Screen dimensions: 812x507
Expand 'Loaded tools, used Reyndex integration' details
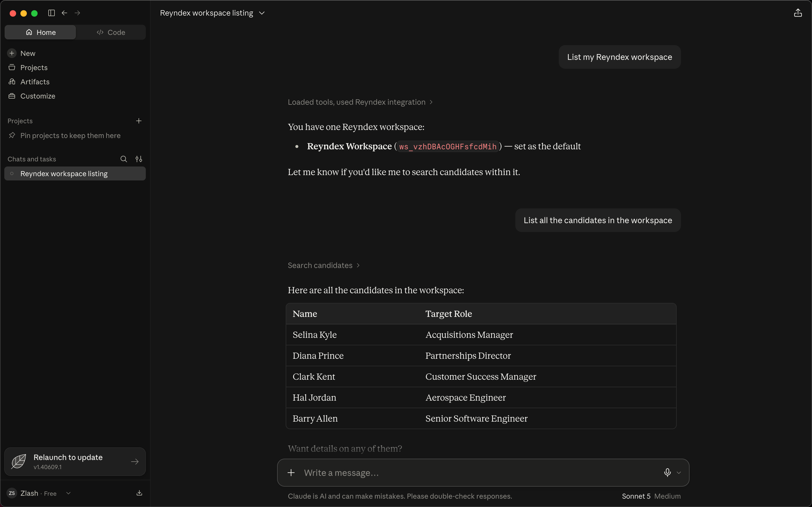click(x=360, y=102)
